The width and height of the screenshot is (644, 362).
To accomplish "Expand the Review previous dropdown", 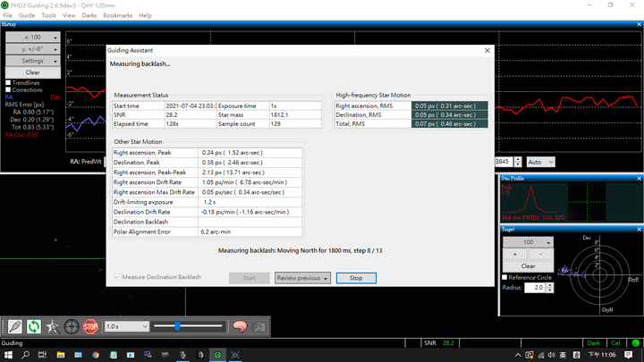I will point(302,278).
